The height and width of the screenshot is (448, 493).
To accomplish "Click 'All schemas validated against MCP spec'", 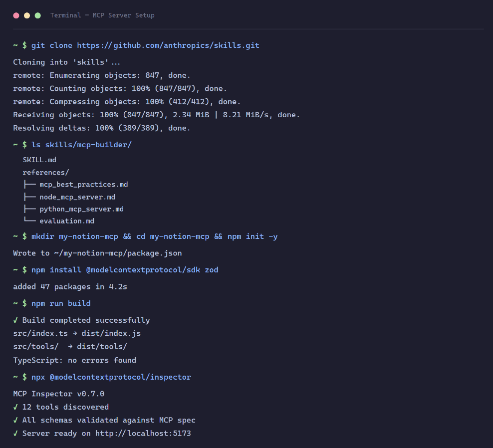I will 104,421.
